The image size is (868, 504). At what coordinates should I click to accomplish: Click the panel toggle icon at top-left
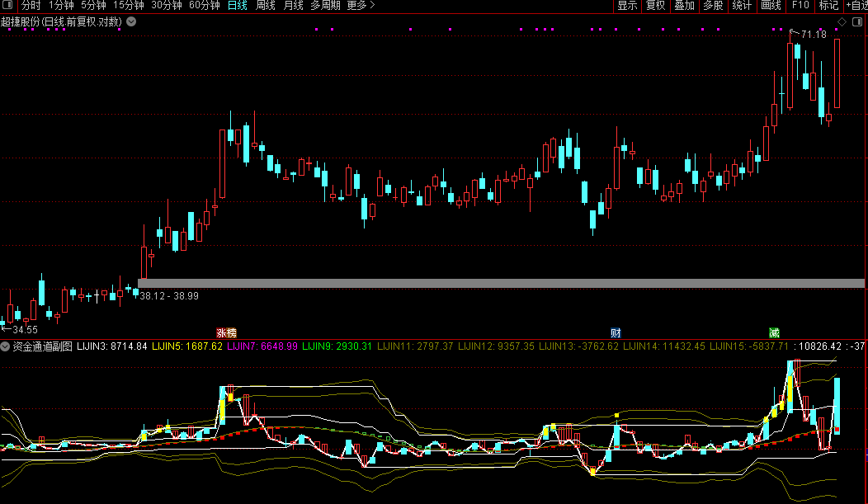[7, 6]
